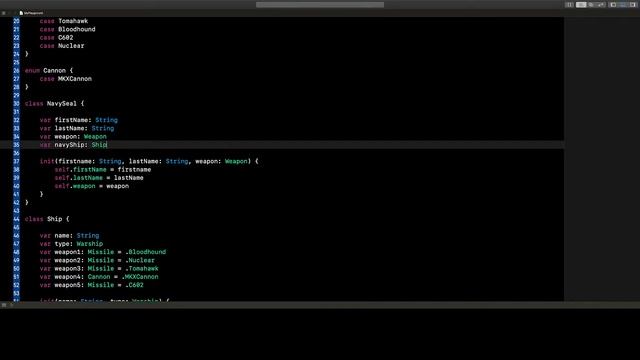Click on 'case Nuclear' line
The width and height of the screenshot is (640, 360).
[62, 46]
